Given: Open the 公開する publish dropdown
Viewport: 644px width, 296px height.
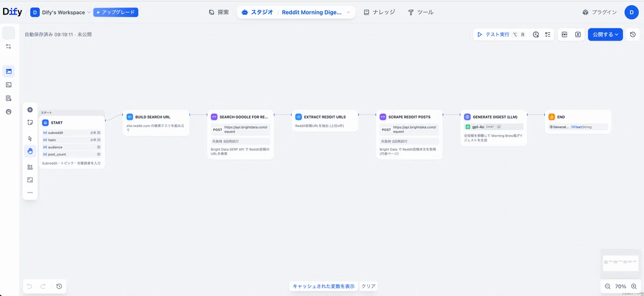Looking at the screenshot, I should point(605,34).
